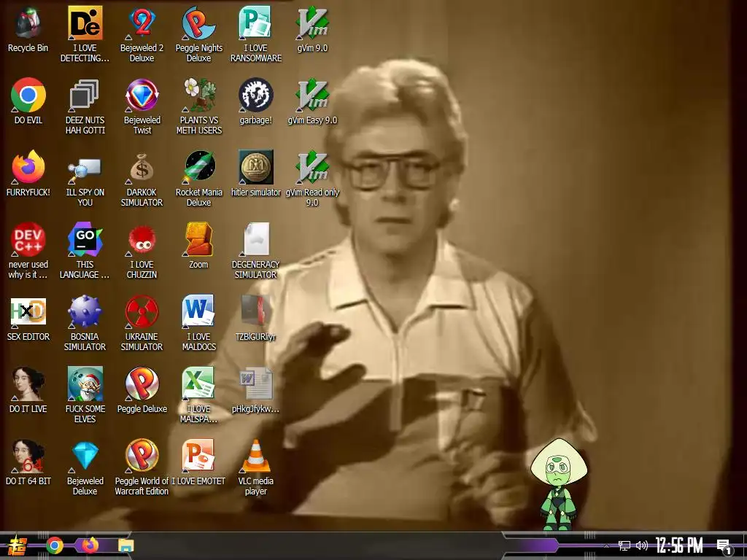Viewport: 747px width, 560px height.
Task: Launch the BOSNIA SIMULATOR mine icon
Action: click(x=85, y=312)
